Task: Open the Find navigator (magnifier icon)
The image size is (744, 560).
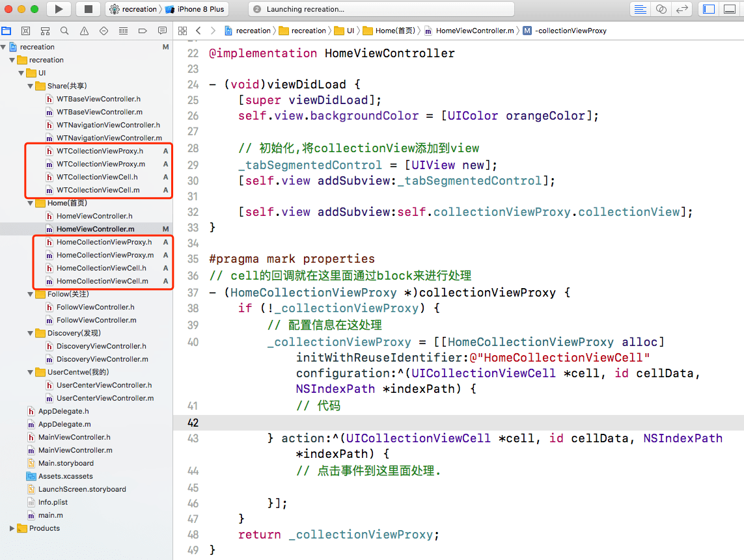Action: [64, 31]
